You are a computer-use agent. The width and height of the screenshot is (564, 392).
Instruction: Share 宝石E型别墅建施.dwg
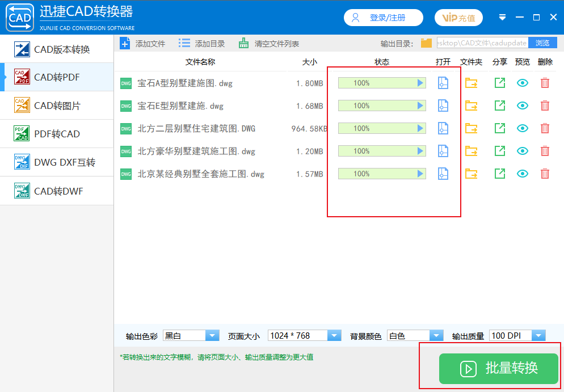pos(500,106)
